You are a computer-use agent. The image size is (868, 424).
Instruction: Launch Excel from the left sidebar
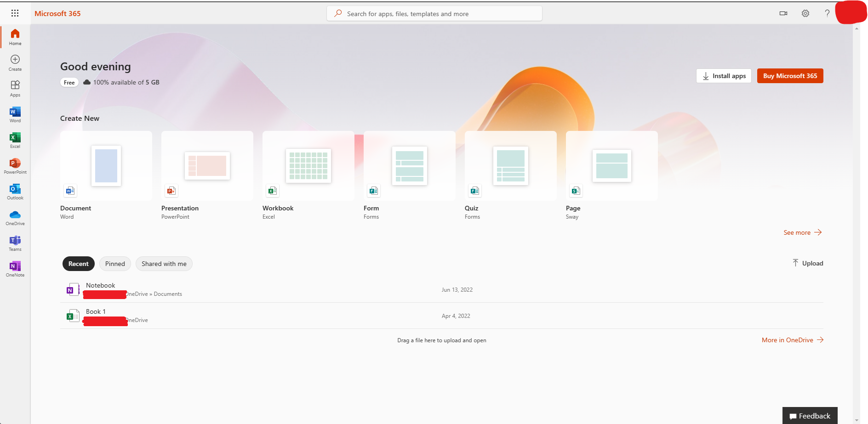pyautogui.click(x=15, y=140)
